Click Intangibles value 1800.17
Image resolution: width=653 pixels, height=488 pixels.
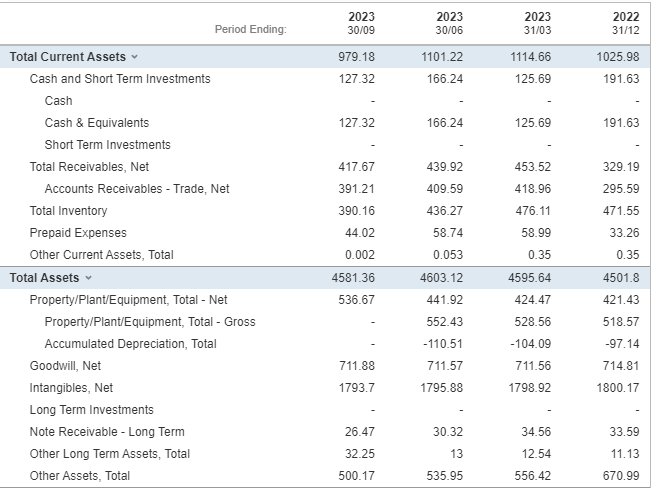(x=618, y=388)
